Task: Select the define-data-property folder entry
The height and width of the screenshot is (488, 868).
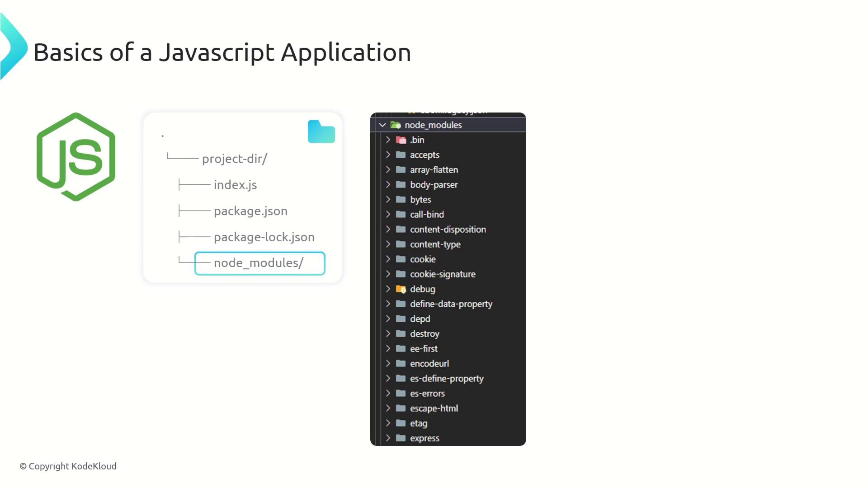Action: [x=451, y=304]
